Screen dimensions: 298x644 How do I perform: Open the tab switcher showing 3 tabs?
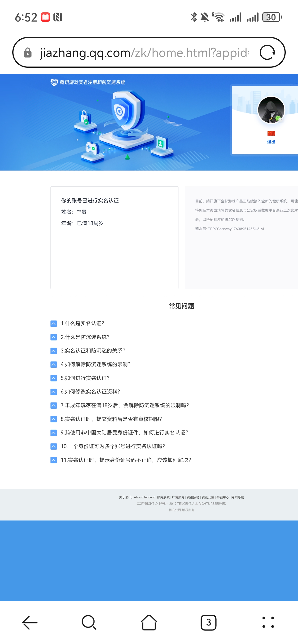click(x=208, y=622)
